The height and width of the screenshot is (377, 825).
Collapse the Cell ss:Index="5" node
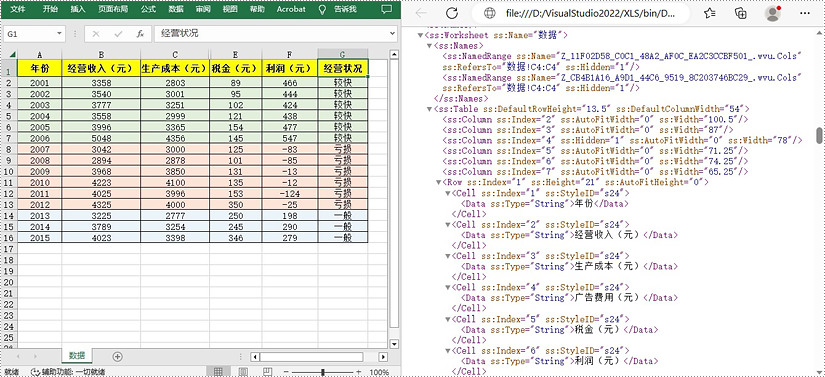click(x=448, y=319)
